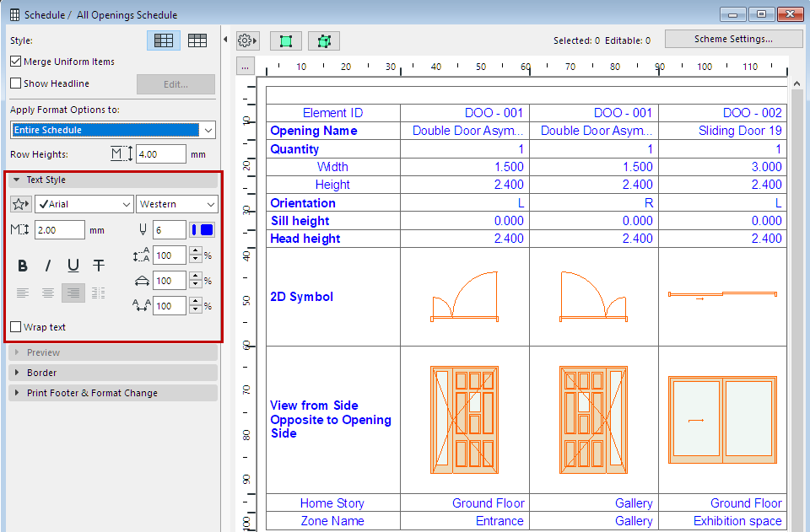810x532 pixels.
Task: Open the Western script dropdown
Action: (x=177, y=204)
